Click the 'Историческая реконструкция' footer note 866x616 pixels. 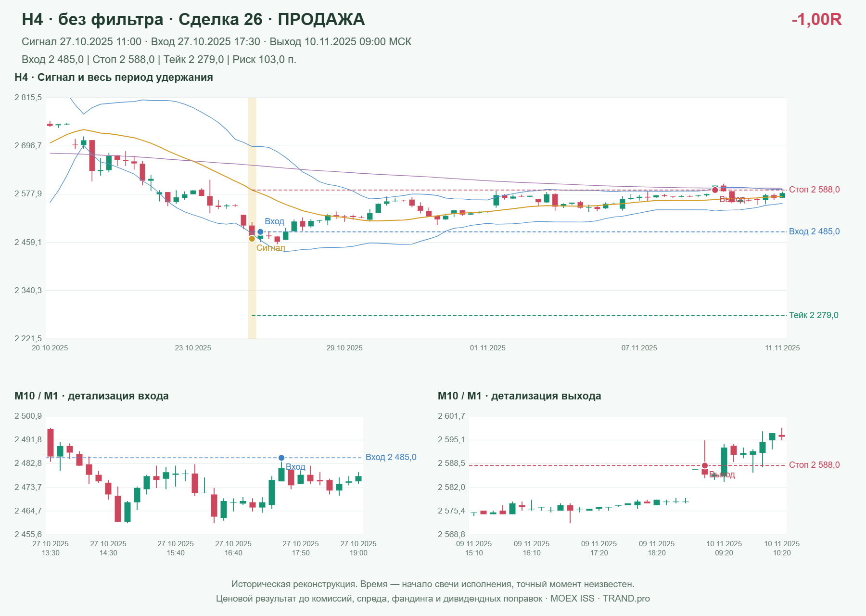coord(433,584)
